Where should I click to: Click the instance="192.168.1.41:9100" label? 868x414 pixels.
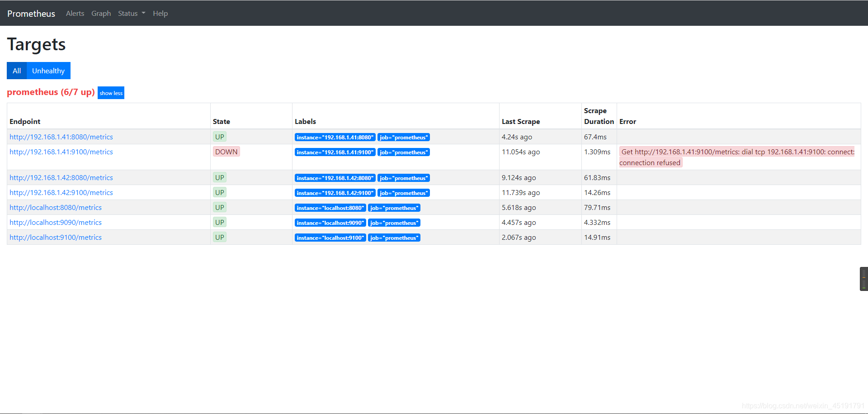click(335, 152)
